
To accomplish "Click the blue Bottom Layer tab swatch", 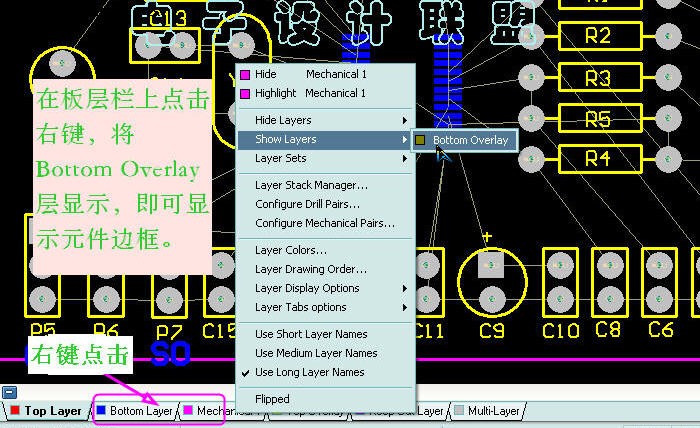I will [x=101, y=411].
